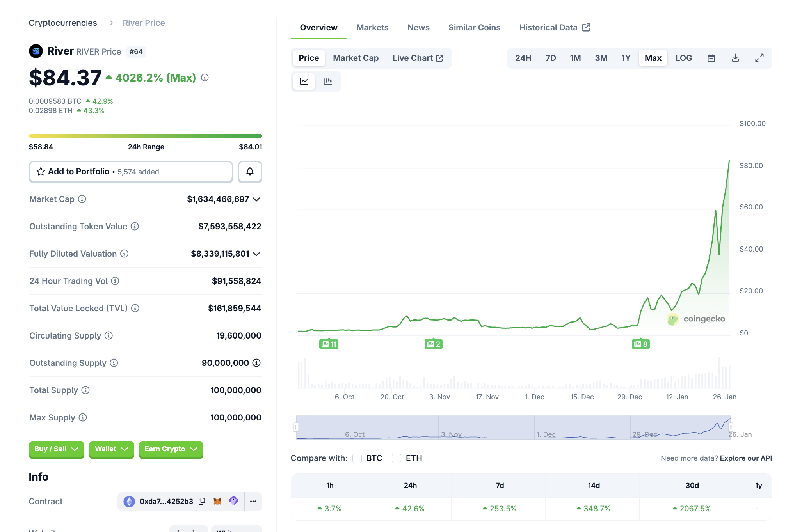Switch to the Markets tab

coord(372,28)
